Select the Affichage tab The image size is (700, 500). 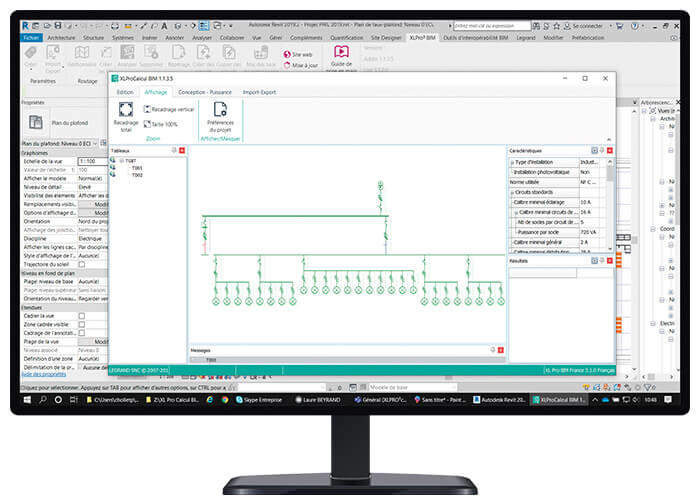pos(156,92)
